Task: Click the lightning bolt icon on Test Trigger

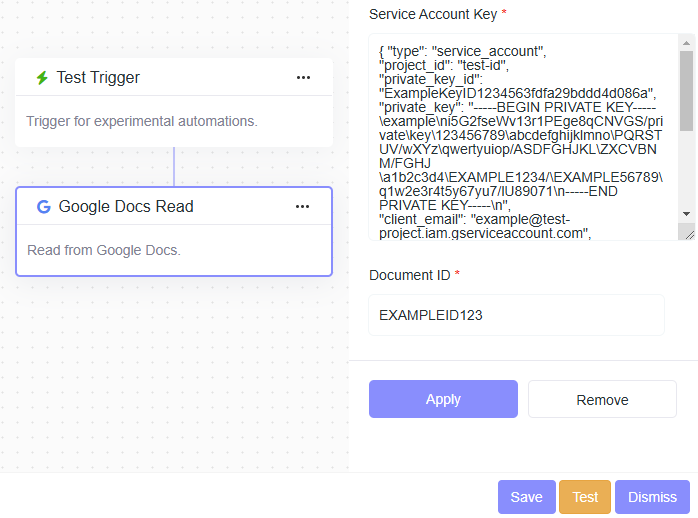Action: coord(42,78)
